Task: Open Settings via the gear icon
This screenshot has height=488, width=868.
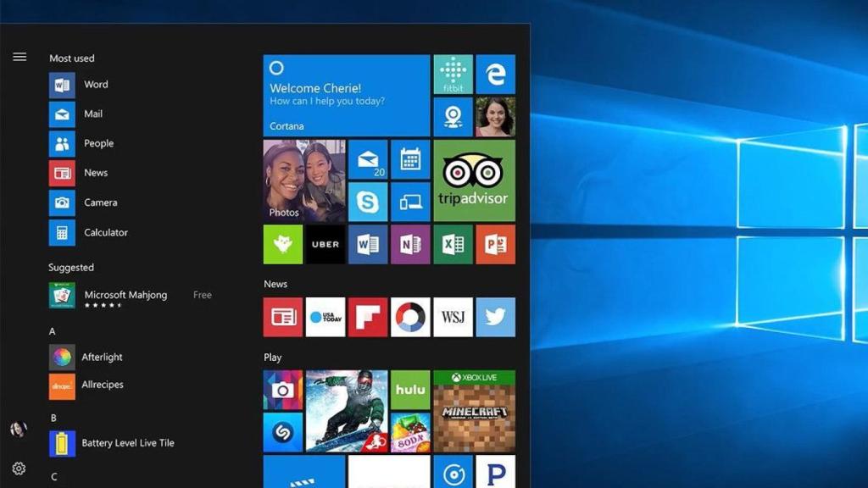Action: (x=19, y=468)
